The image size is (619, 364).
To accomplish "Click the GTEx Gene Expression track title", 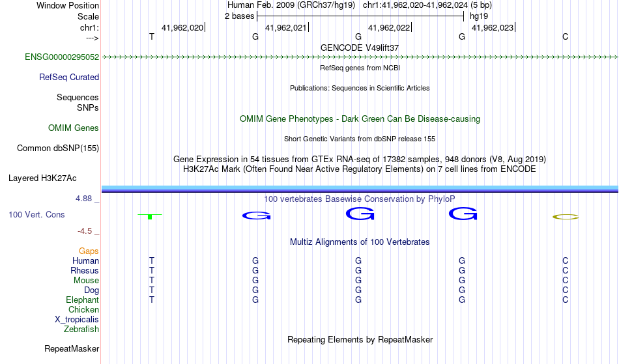I will coord(360,160).
